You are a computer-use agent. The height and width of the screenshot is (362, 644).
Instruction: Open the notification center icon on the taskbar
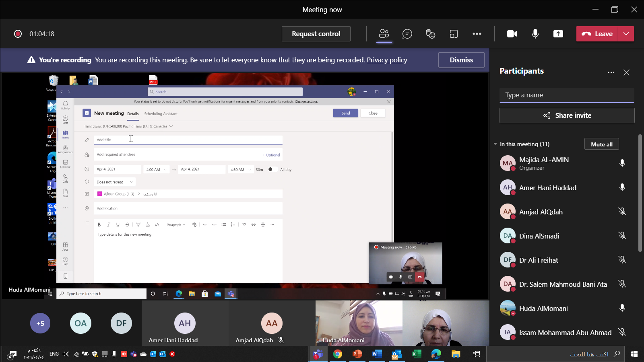(12, 354)
